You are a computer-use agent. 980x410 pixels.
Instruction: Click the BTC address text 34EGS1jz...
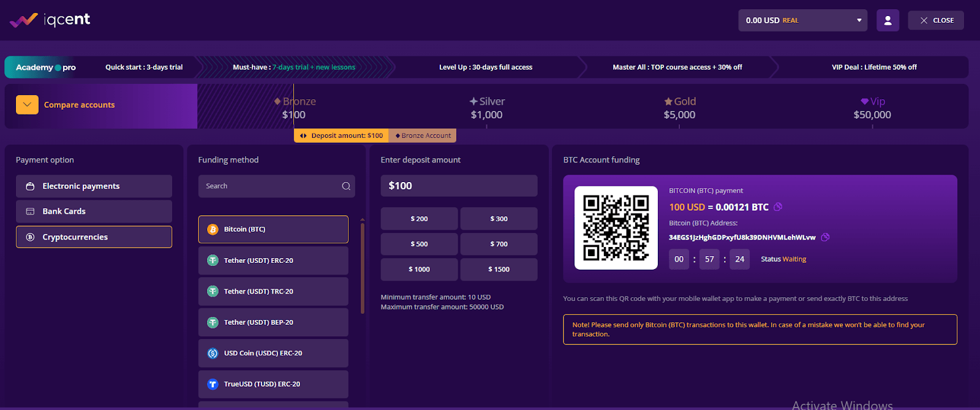click(x=742, y=237)
